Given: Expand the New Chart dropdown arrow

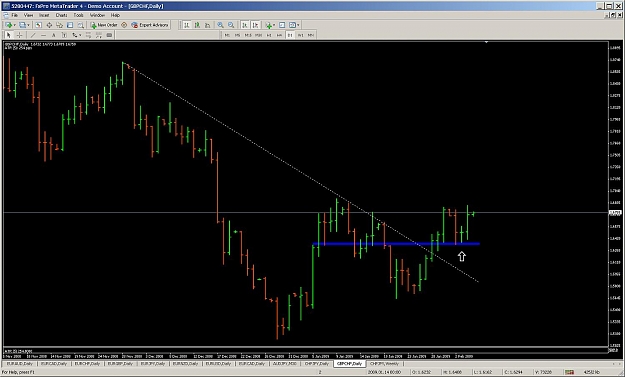Looking at the screenshot, I should pyautogui.click(x=14, y=25).
